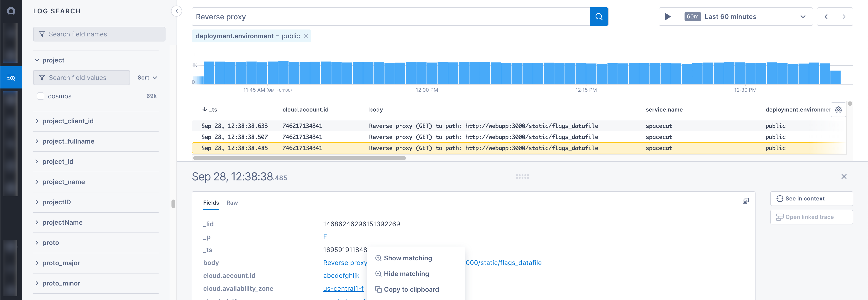Collapse the project field section
868x300 pixels.
click(x=37, y=60)
